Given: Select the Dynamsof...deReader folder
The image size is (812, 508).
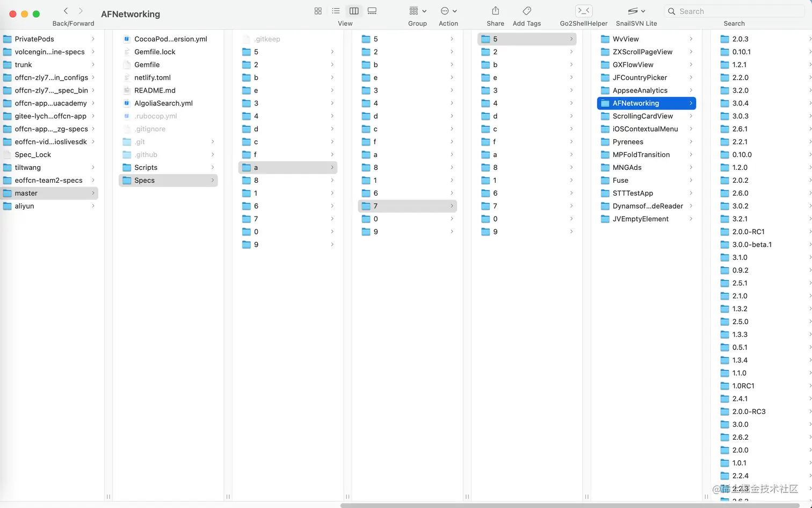Looking at the screenshot, I should coord(647,206).
